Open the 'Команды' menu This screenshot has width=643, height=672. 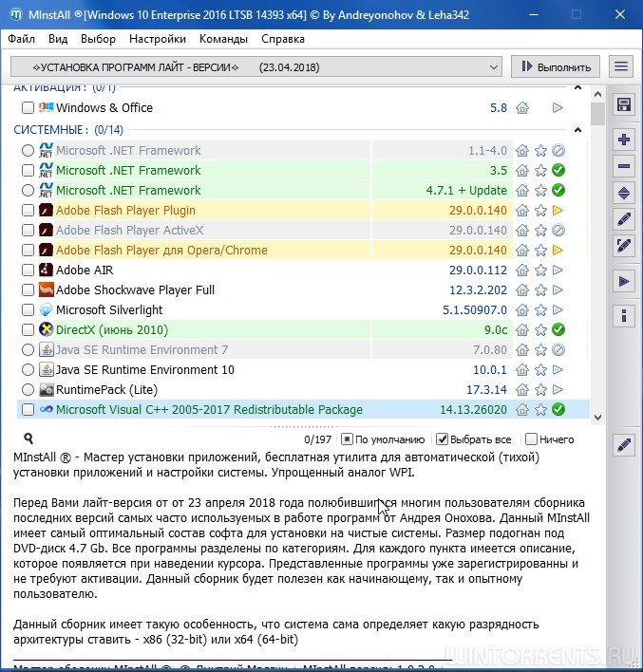222,39
